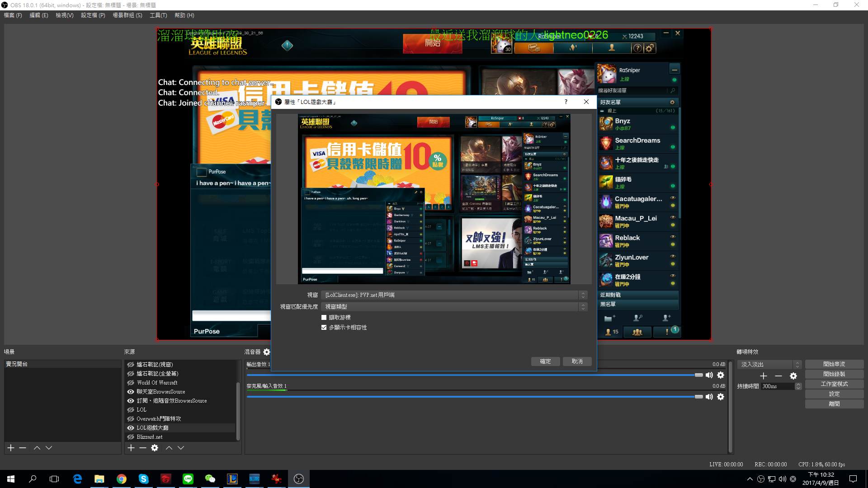The width and height of the screenshot is (868, 488).
Task: Click the sources list scrollbar
Action: [x=238, y=411]
